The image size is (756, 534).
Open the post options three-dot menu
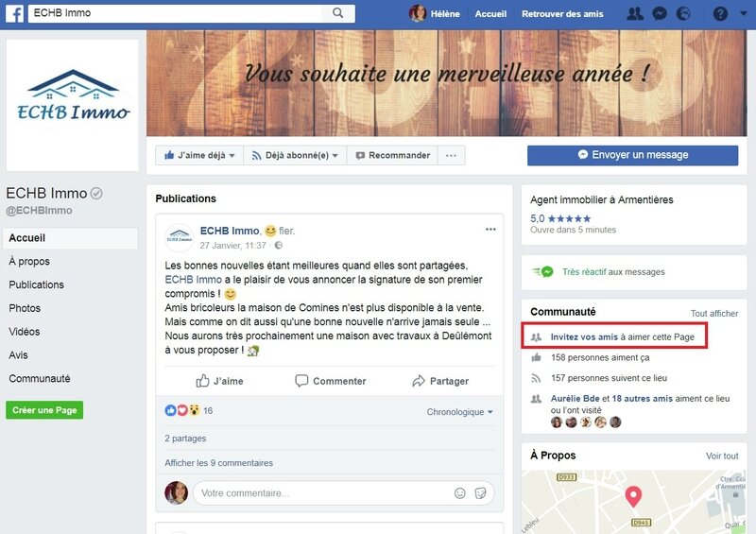click(x=490, y=229)
